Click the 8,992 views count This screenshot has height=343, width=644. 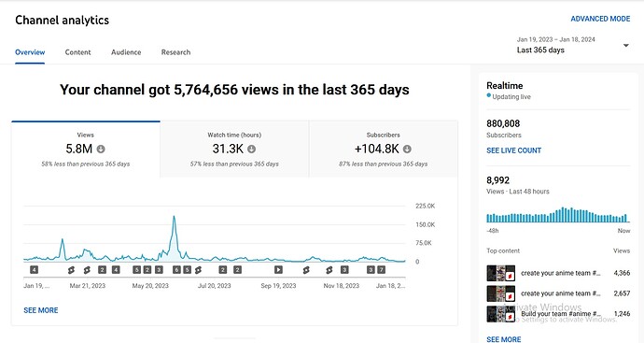[x=497, y=180]
